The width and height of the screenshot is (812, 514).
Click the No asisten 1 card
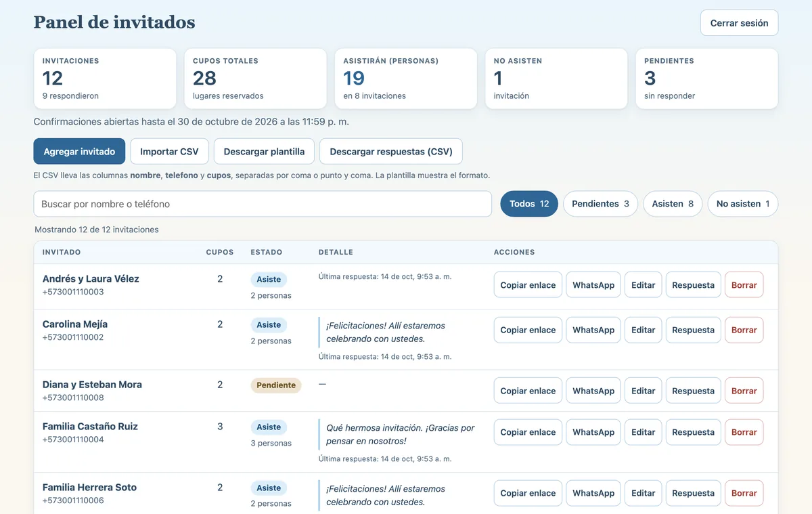coord(556,79)
